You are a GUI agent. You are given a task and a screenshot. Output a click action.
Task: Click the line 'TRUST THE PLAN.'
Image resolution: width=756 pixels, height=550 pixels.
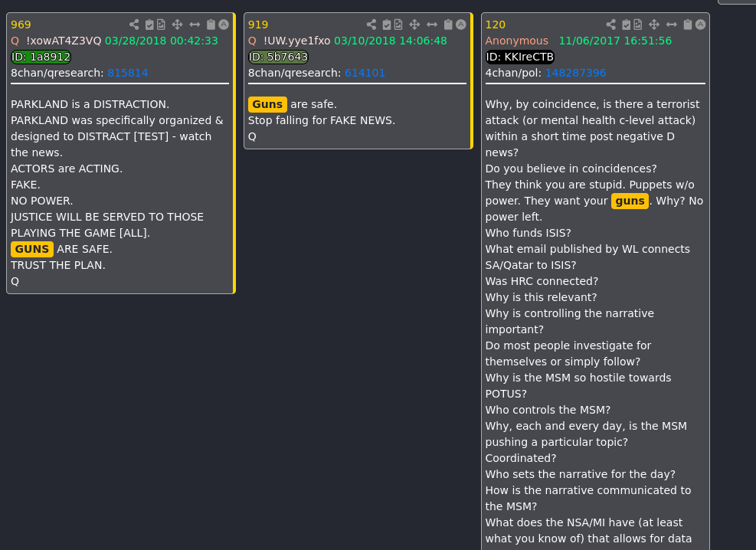coord(58,265)
